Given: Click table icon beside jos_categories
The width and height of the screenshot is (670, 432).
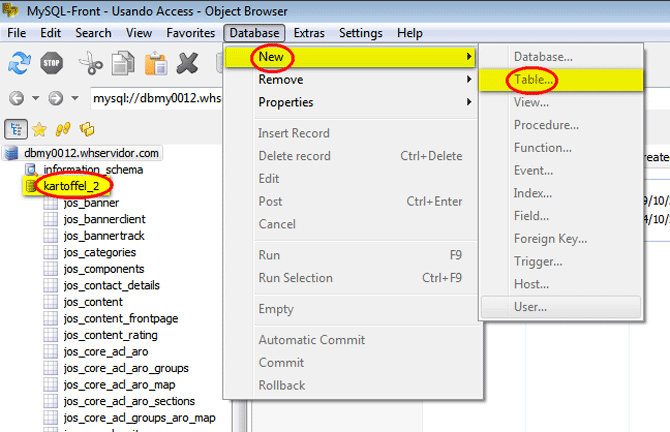Looking at the screenshot, I should tap(50, 253).
